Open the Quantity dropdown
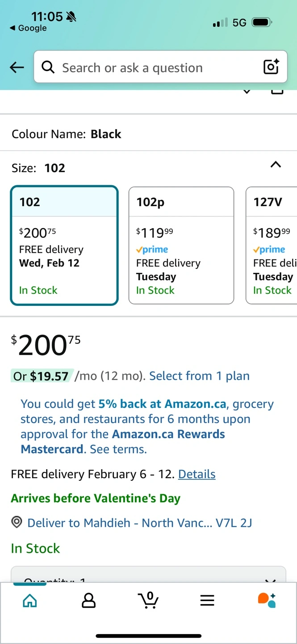This screenshot has height=644, width=297. click(x=148, y=575)
